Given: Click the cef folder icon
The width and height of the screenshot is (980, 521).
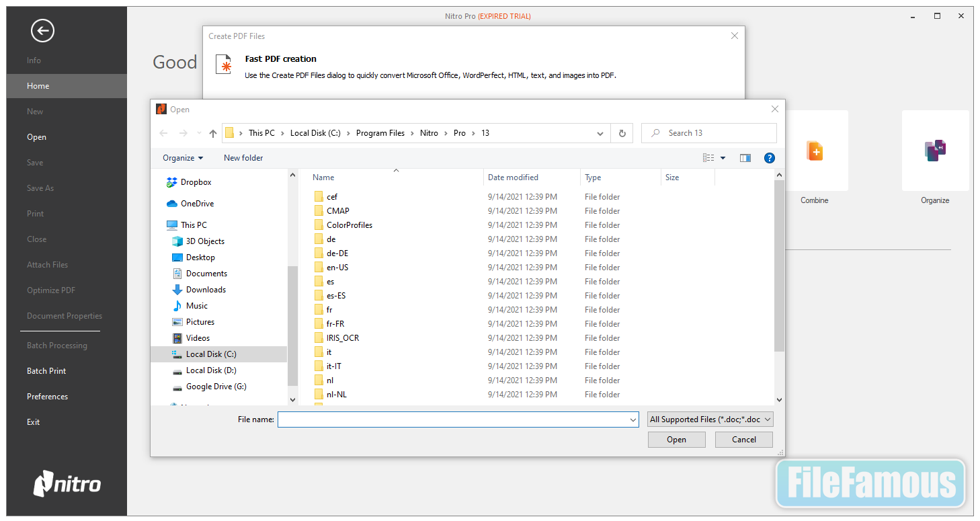Looking at the screenshot, I should point(319,197).
